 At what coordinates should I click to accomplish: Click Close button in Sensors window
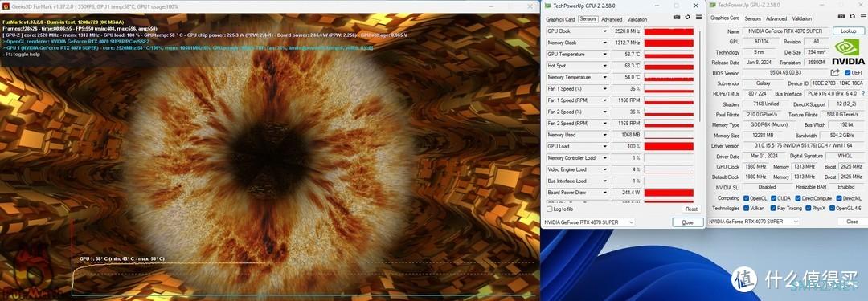pos(687,222)
